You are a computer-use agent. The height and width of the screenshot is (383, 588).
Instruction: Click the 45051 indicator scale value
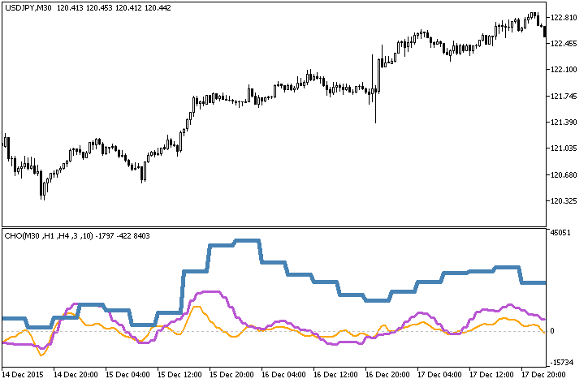point(561,234)
